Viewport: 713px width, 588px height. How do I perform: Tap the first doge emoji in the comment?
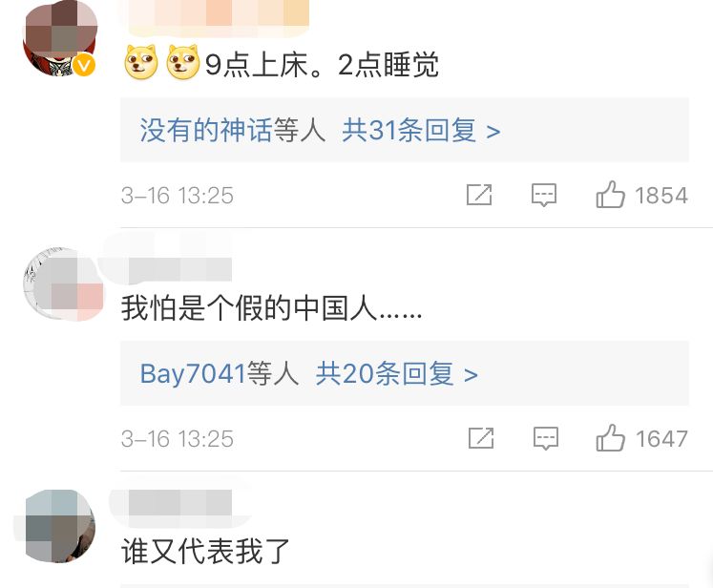point(141,62)
